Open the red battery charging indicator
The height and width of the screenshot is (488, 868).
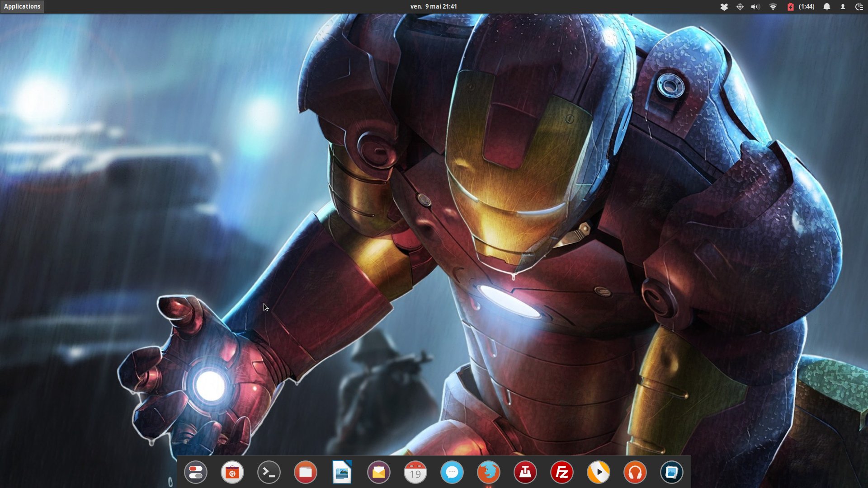(790, 7)
